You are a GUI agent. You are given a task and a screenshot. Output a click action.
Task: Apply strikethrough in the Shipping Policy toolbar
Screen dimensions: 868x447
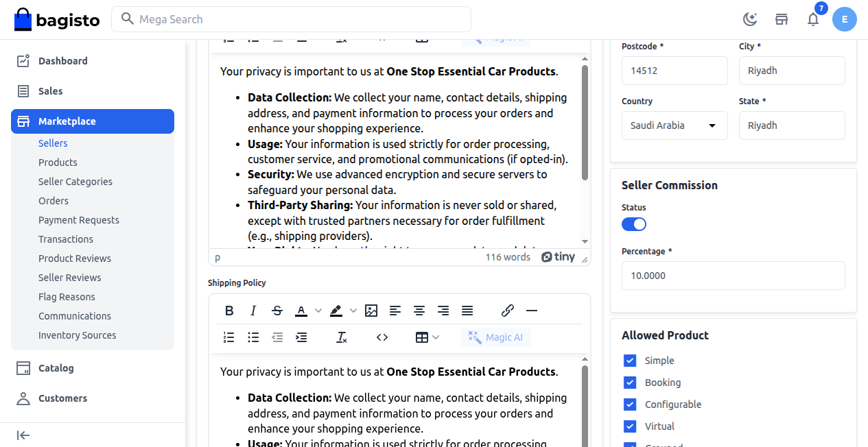(277, 311)
